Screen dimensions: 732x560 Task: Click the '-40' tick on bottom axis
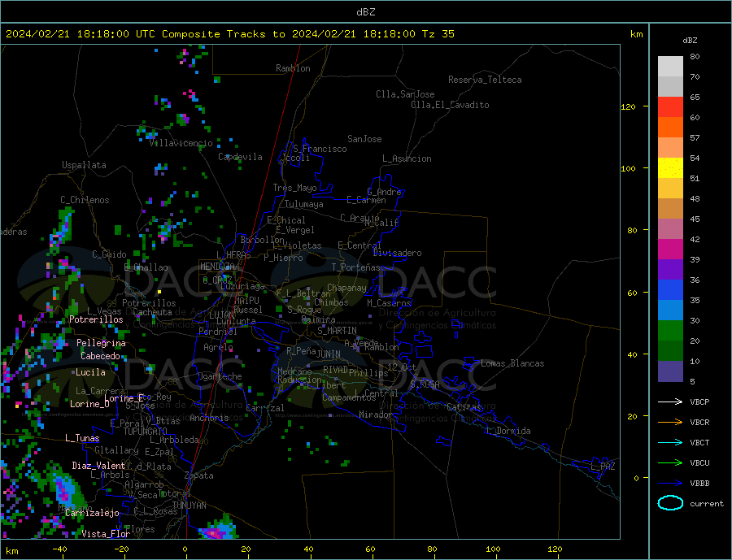59,549
